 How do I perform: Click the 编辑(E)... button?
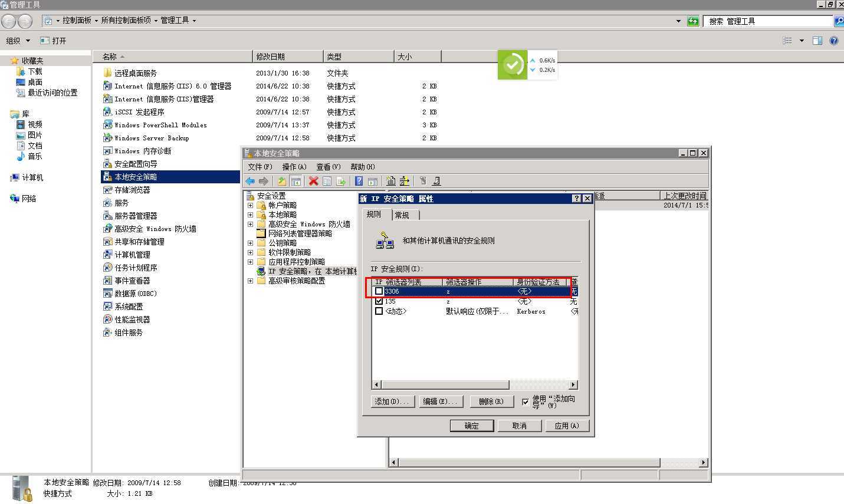(441, 401)
